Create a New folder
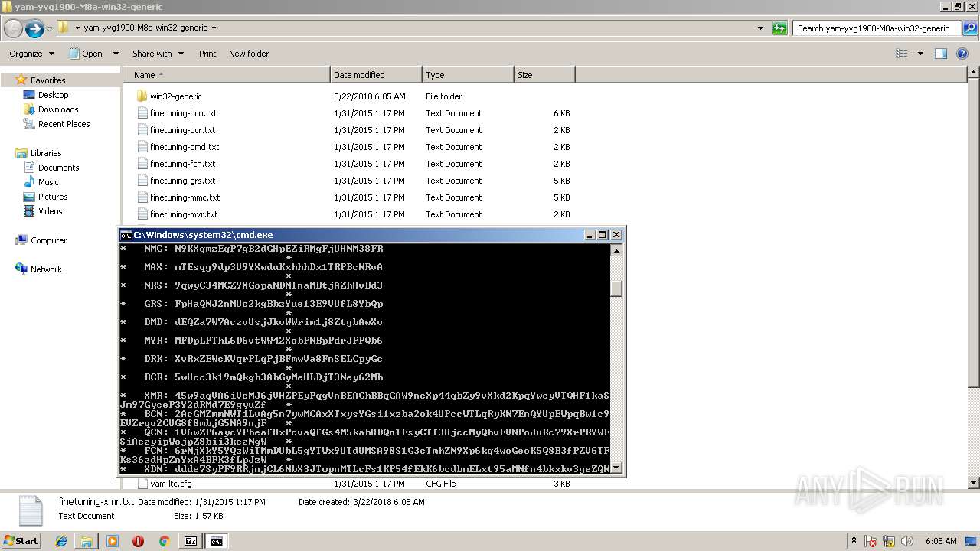 tap(249, 54)
